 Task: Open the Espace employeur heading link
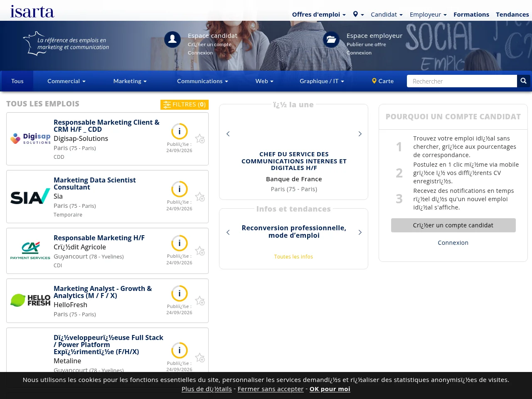[374, 36]
